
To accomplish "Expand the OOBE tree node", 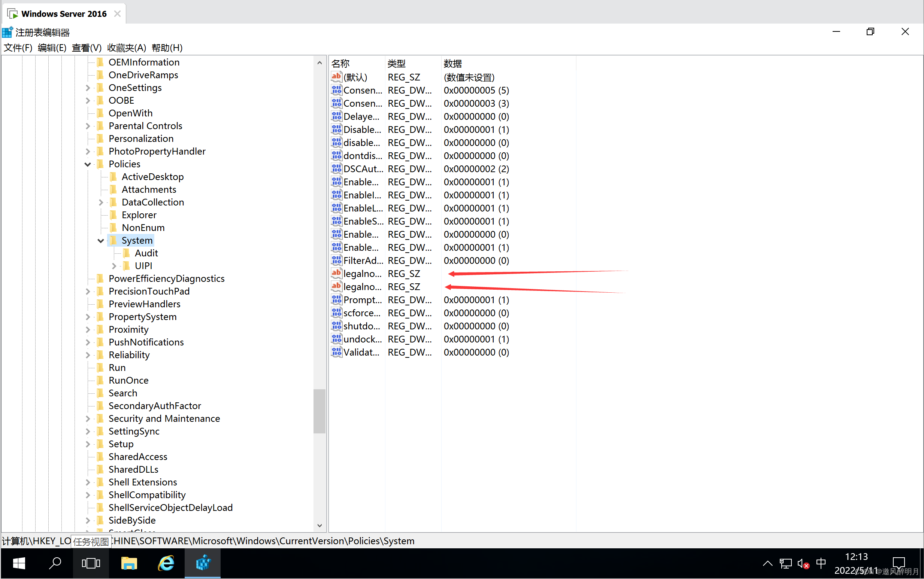I will pos(88,100).
